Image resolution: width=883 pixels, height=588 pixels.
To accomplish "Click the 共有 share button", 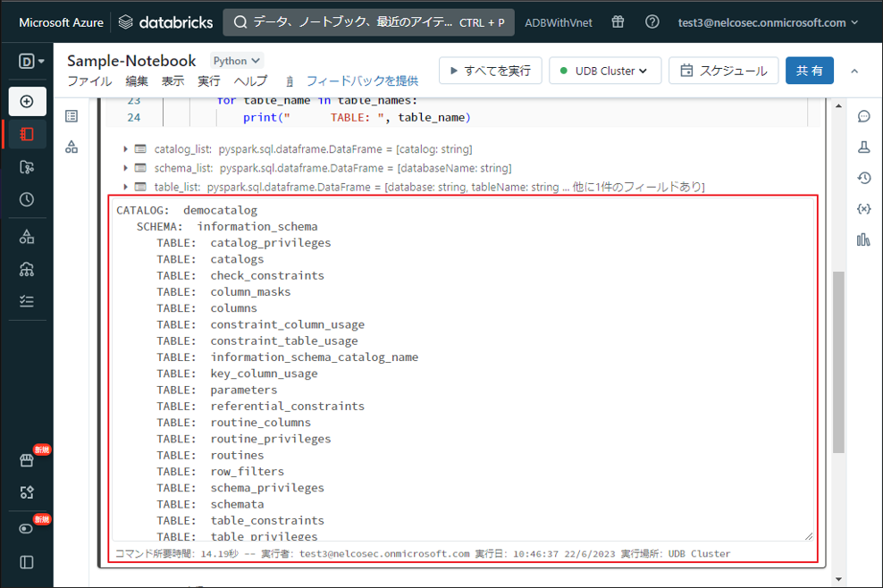I will pos(810,71).
